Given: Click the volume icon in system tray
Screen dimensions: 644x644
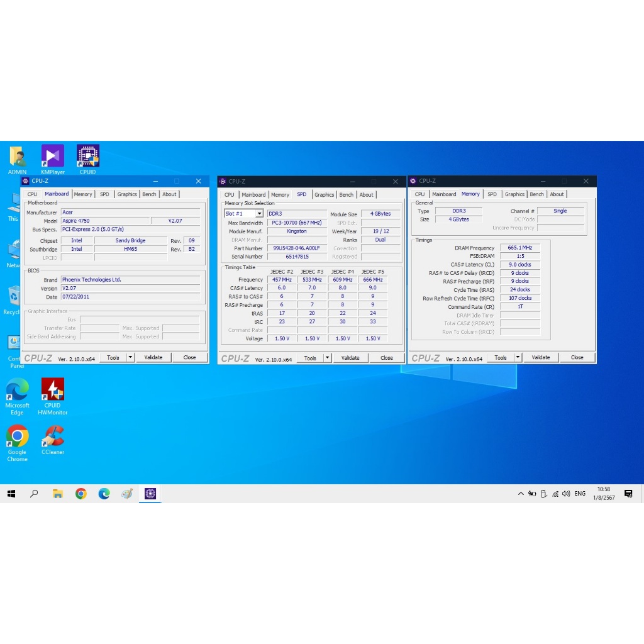Looking at the screenshot, I should tap(566, 494).
